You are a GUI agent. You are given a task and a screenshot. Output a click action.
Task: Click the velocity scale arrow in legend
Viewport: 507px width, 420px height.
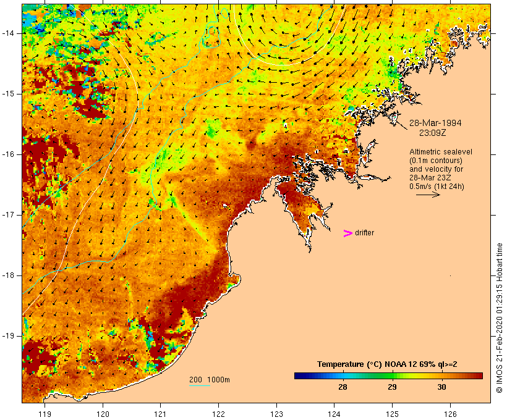click(428, 195)
